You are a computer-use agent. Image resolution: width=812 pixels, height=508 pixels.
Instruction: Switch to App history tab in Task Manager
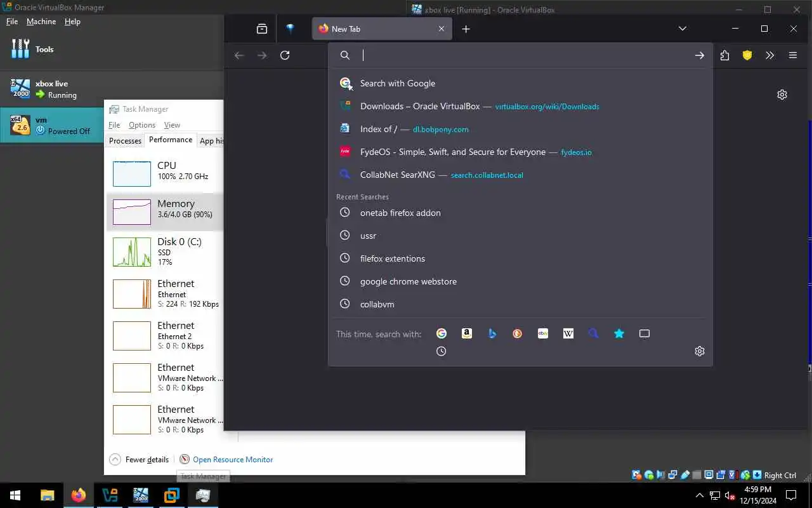[210, 141]
